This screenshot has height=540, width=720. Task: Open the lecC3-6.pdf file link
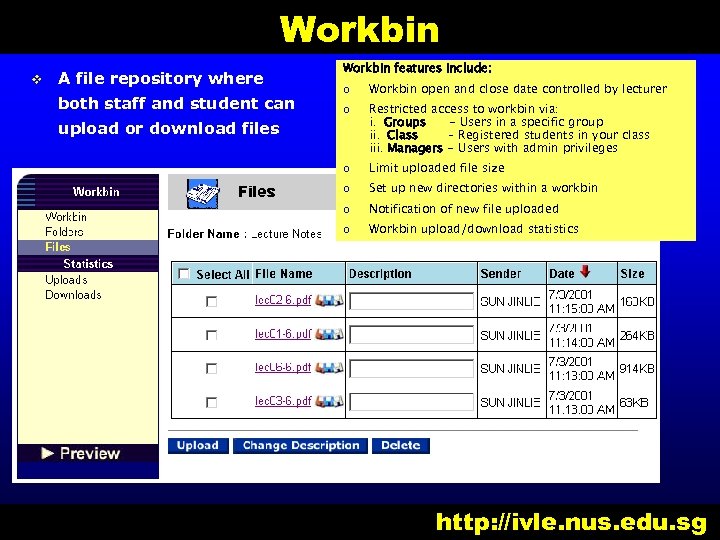point(283,401)
